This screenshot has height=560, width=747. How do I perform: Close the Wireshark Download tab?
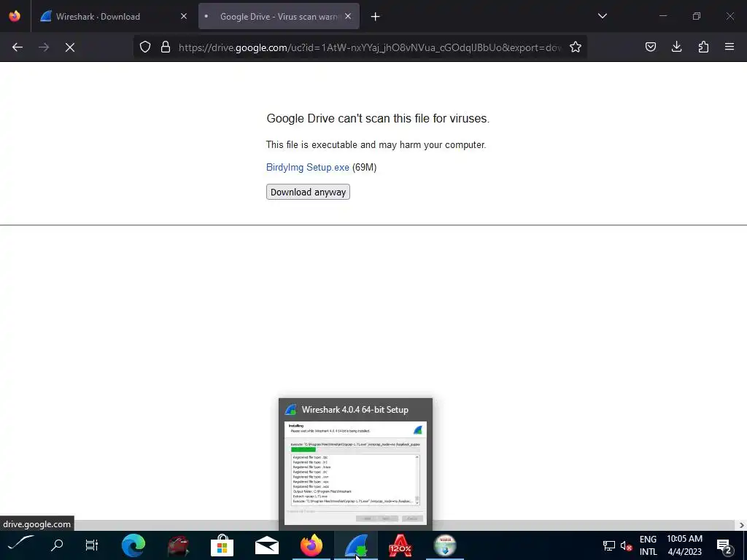click(184, 16)
